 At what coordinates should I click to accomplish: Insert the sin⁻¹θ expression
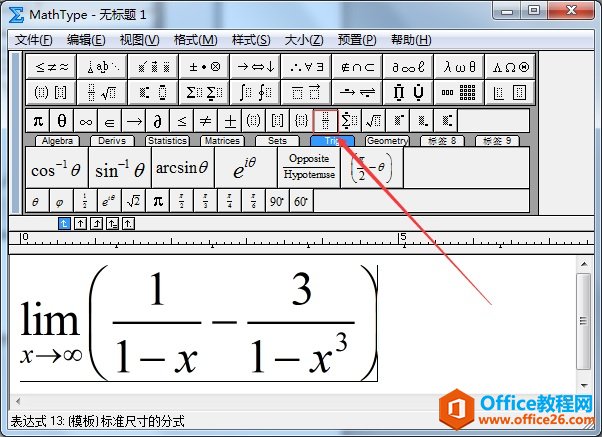click(x=120, y=168)
